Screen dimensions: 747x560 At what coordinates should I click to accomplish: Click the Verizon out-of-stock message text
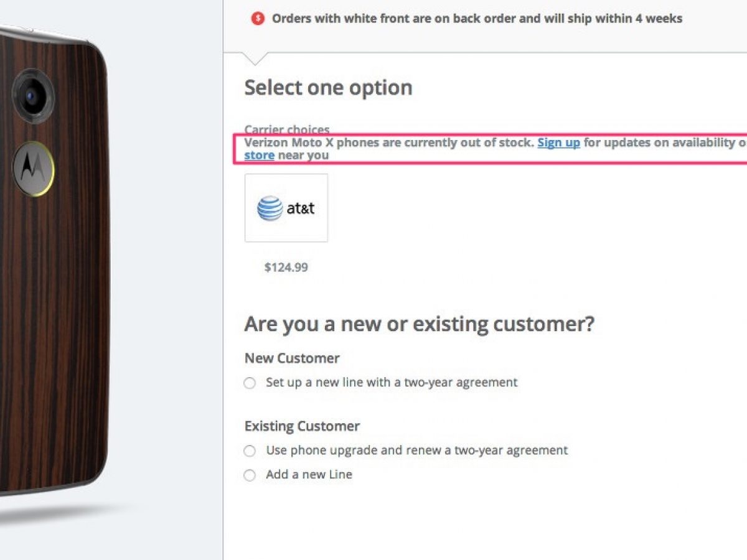point(389,142)
